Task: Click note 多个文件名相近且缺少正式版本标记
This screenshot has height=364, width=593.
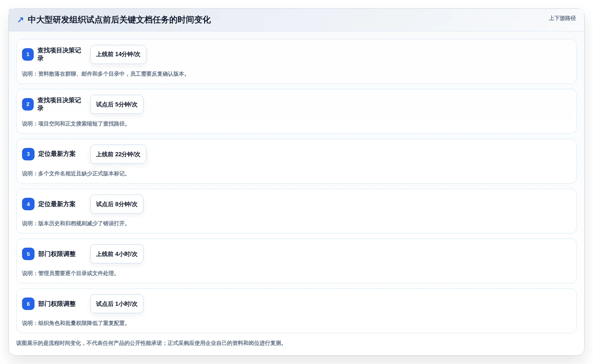Action: pos(76,174)
